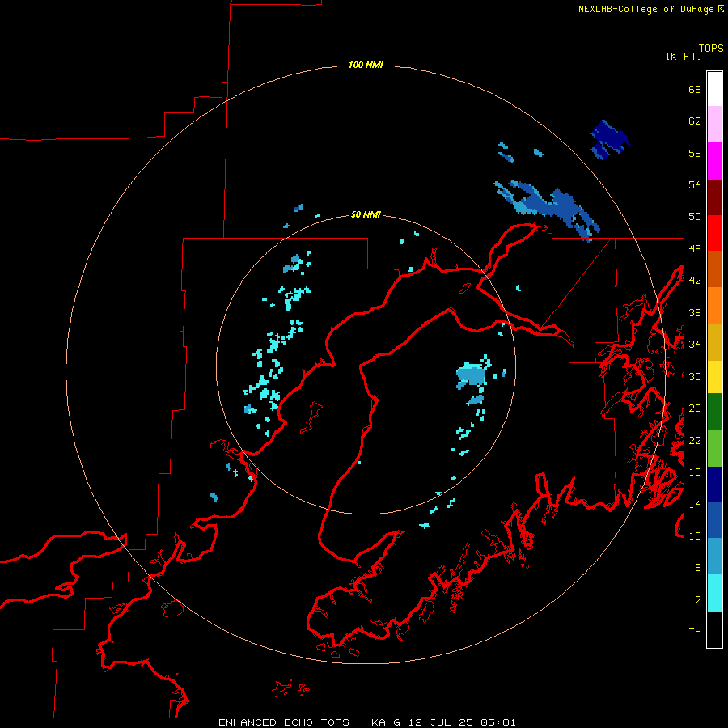The height and width of the screenshot is (728, 728).
Task: Select the bright red 50 kft swatch
Action: coord(714,233)
